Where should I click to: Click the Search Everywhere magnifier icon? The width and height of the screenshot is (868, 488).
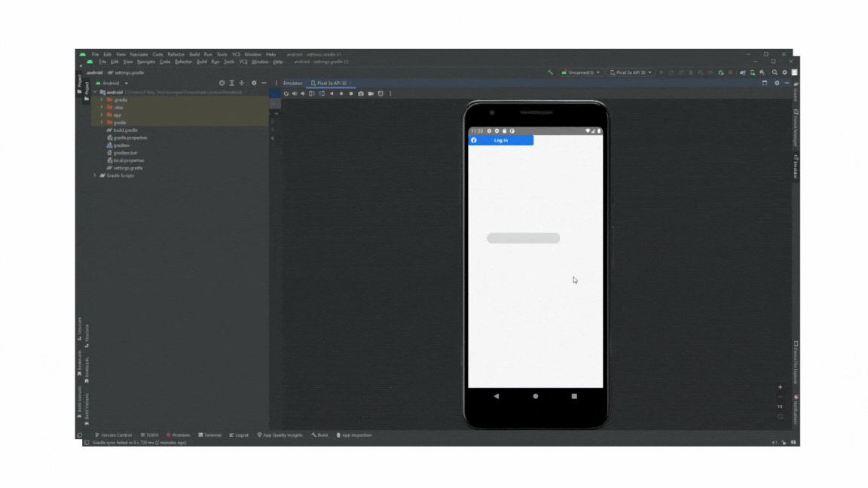775,72
